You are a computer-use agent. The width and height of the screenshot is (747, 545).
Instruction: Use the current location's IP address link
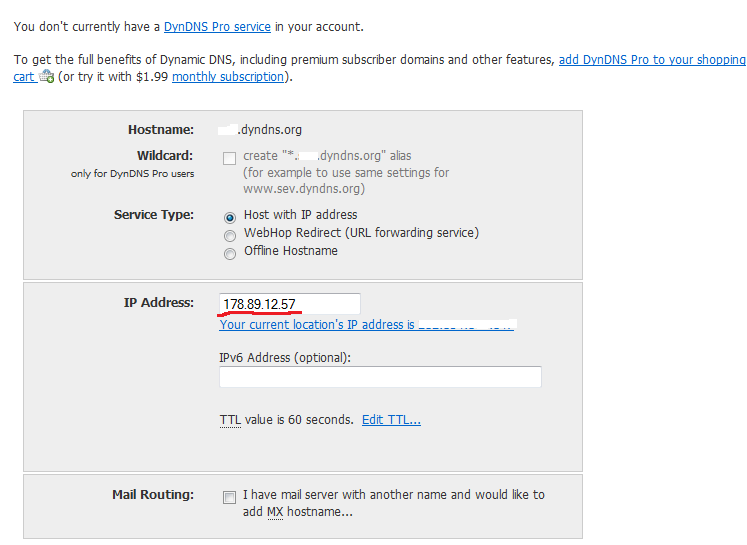[366, 325]
